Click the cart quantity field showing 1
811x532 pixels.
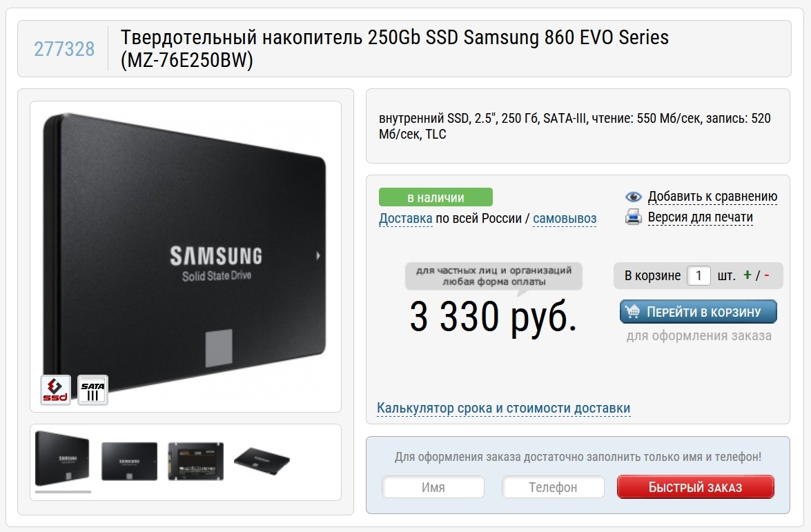click(698, 275)
